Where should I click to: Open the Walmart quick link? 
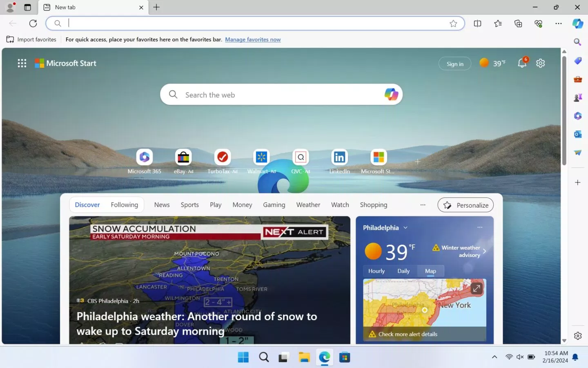[261, 162]
